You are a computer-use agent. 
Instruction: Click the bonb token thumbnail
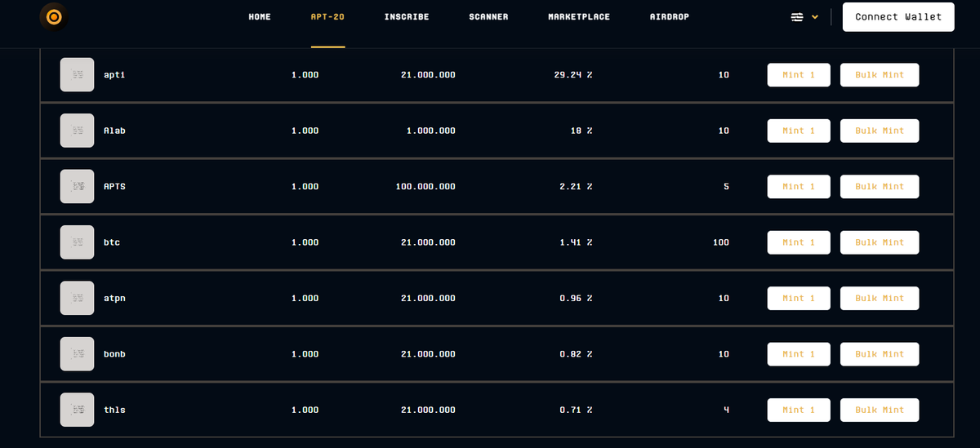tap(78, 354)
